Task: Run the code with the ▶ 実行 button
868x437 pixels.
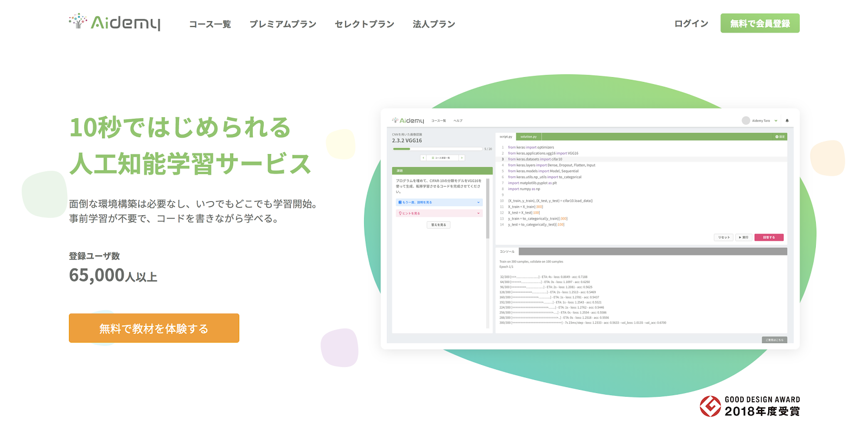Action: point(744,237)
